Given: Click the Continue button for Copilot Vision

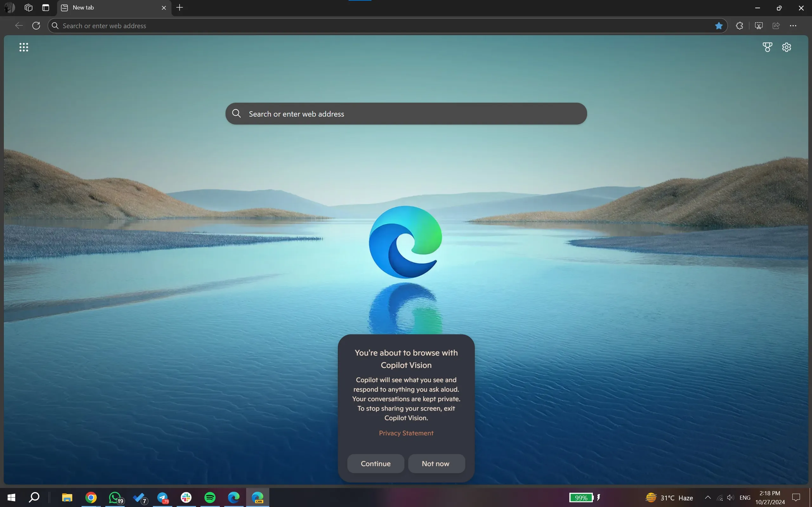Looking at the screenshot, I should click(x=376, y=463).
